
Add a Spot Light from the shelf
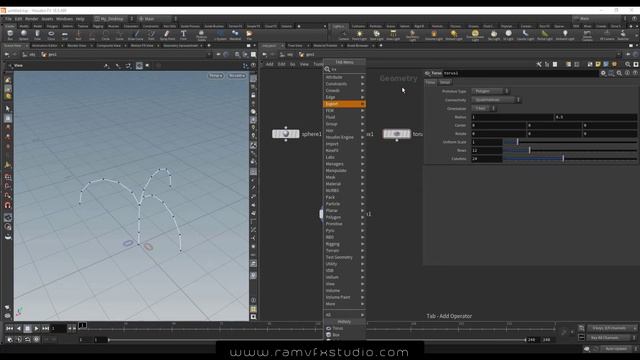pyautogui.click(x=376, y=36)
